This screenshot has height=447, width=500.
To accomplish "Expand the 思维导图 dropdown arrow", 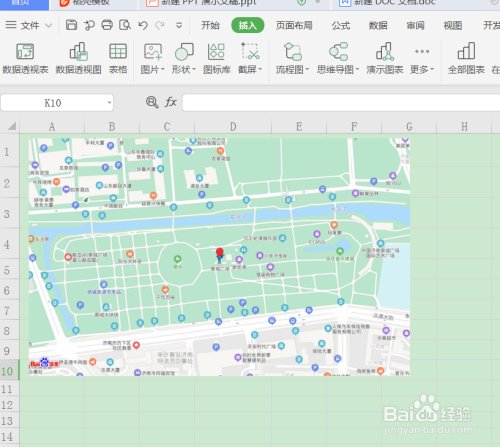I will (x=357, y=69).
